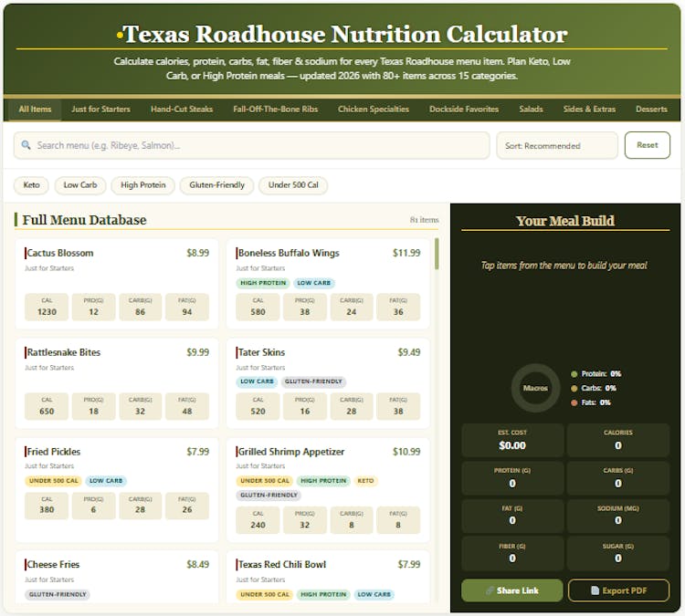This screenshot has height=616, width=685.
Task: Focus the search menu input field
Action: point(256,145)
